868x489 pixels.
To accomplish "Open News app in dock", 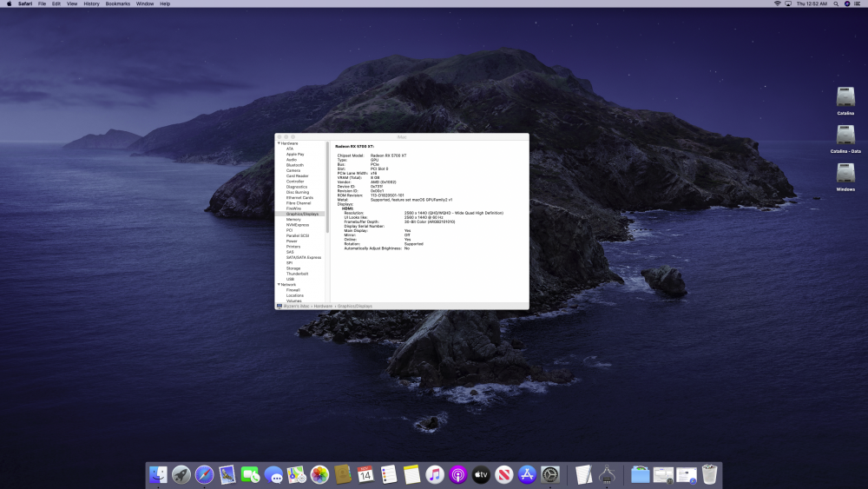I will pos(503,474).
